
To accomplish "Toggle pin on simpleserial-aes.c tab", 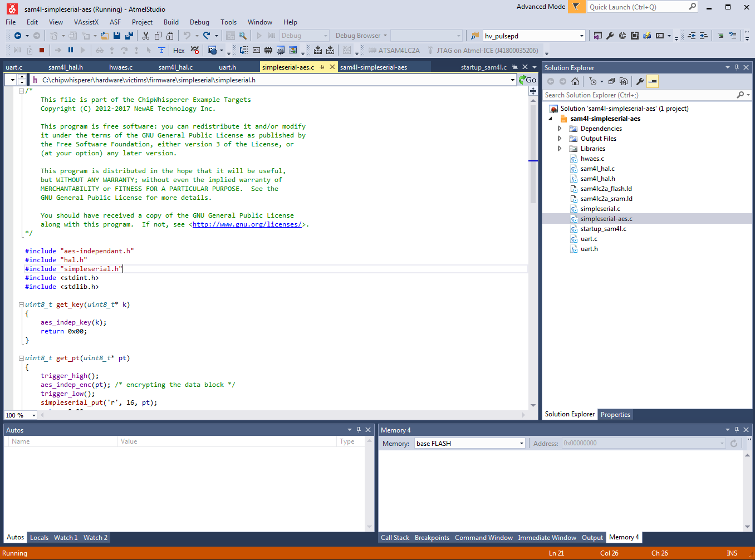I will tap(322, 67).
